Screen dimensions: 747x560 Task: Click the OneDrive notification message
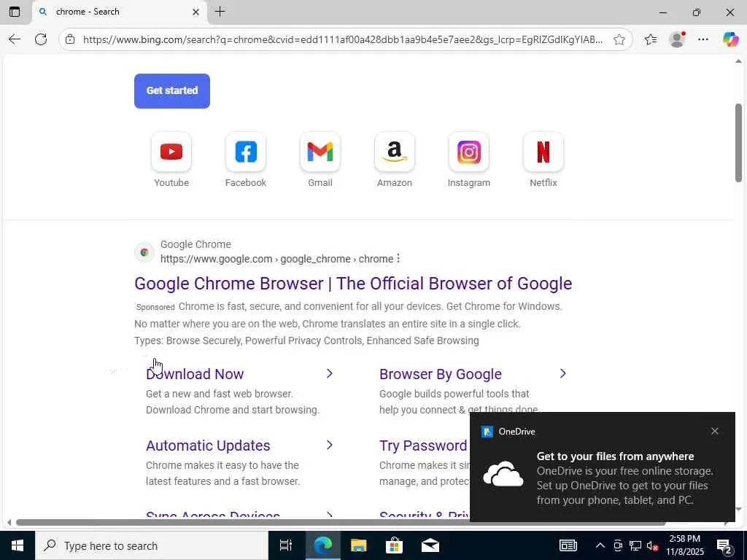624,478
